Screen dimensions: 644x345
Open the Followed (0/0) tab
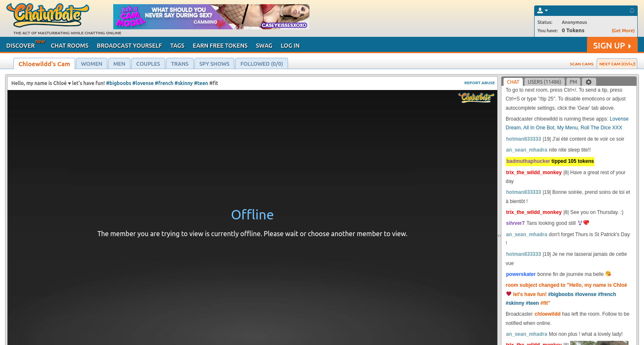(x=262, y=64)
